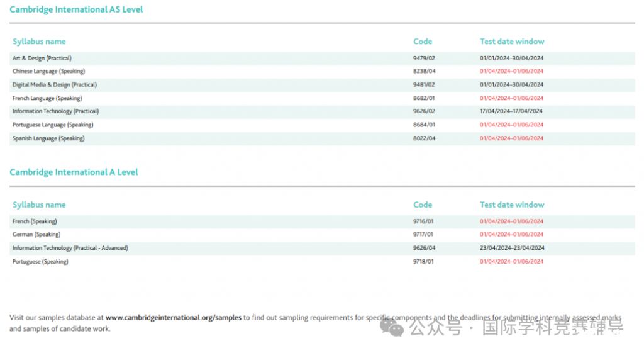Click the Portuguese Language (Speaking) test date window

click(511, 125)
